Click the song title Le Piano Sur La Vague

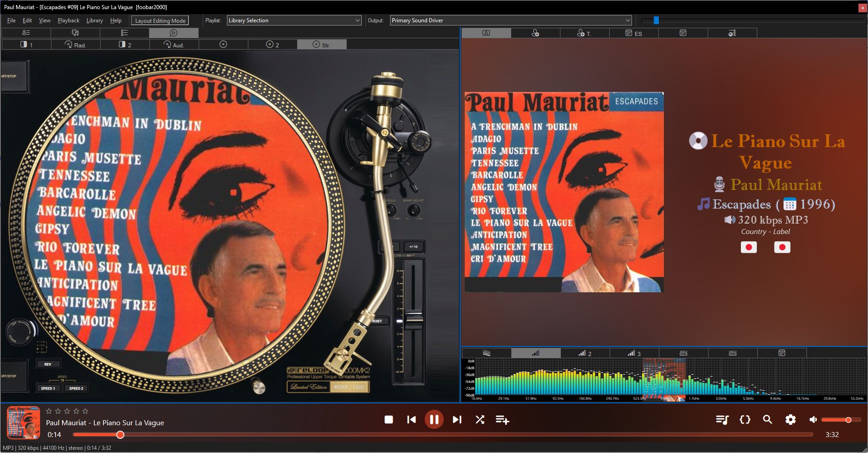point(778,152)
